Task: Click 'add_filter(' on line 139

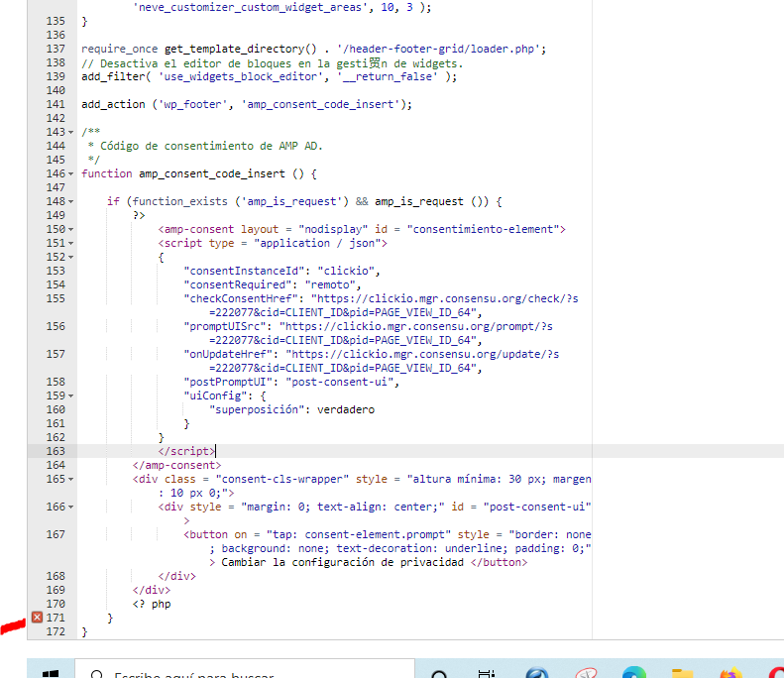Action: point(116,76)
